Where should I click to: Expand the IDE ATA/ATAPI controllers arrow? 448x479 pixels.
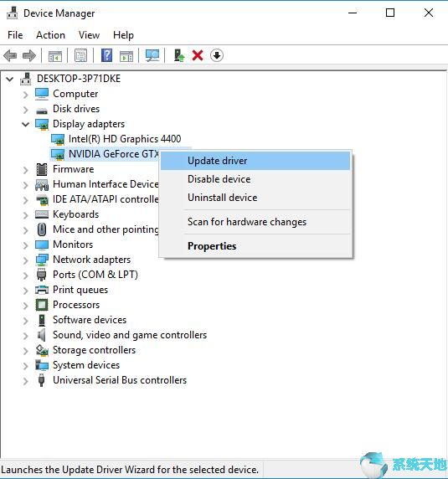(x=26, y=200)
